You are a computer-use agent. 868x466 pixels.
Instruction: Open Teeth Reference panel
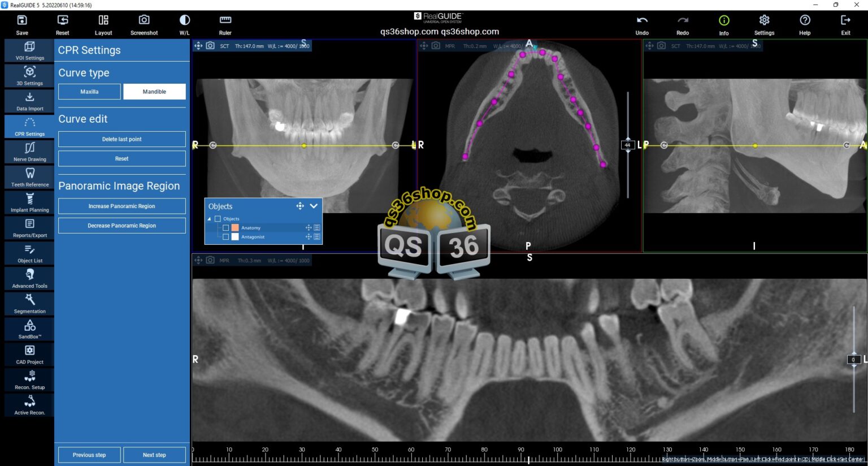click(x=29, y=177)
